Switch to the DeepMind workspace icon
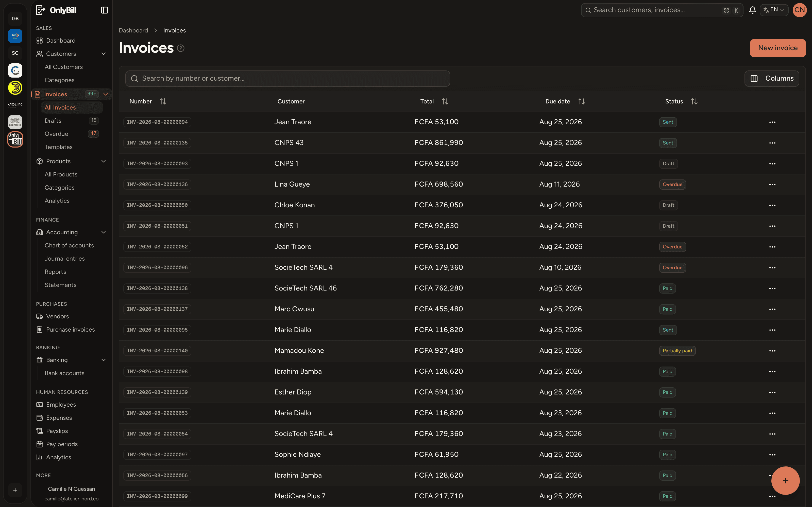The height and width of the screenshot is (507, 812). 15,122
